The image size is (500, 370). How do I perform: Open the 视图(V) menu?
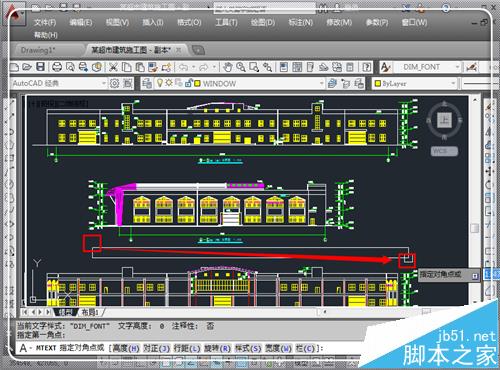[117, 23]
